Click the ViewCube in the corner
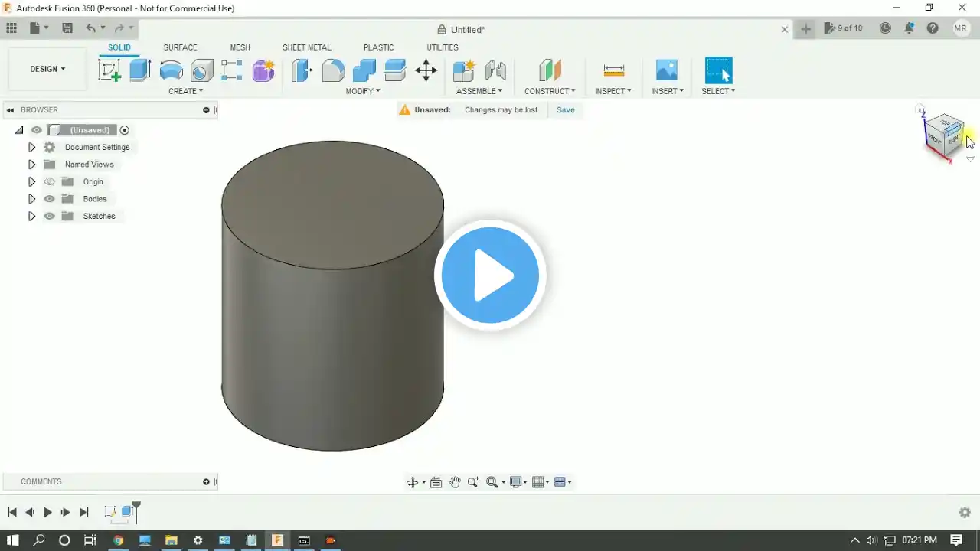Viewport: 980px width, 551px height. 944,134
